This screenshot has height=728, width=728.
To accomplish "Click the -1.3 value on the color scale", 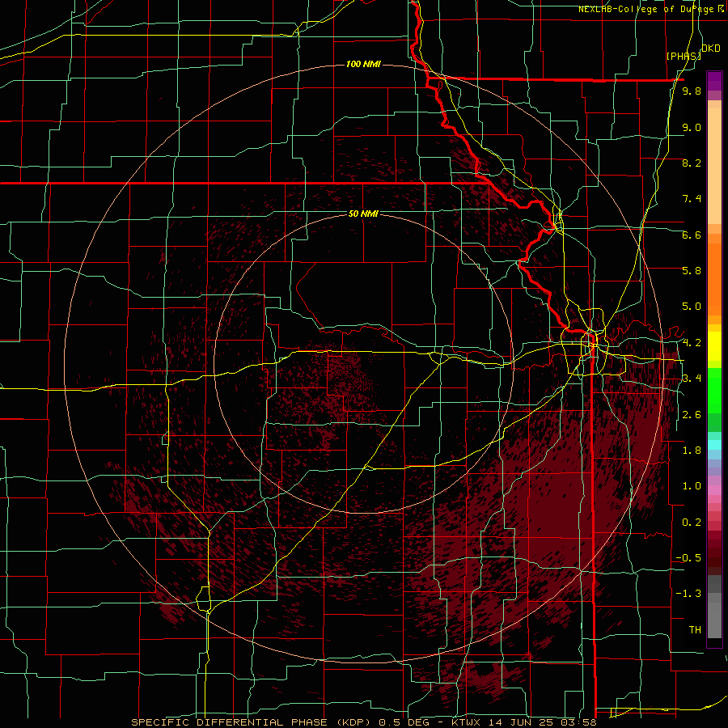I will pyautogui.click(x=688, y=594).
